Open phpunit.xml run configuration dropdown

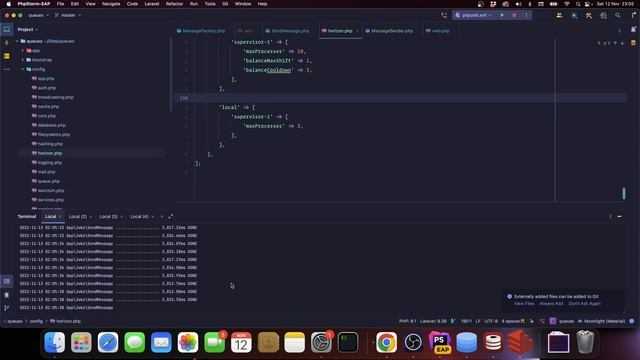click(473, 15)
